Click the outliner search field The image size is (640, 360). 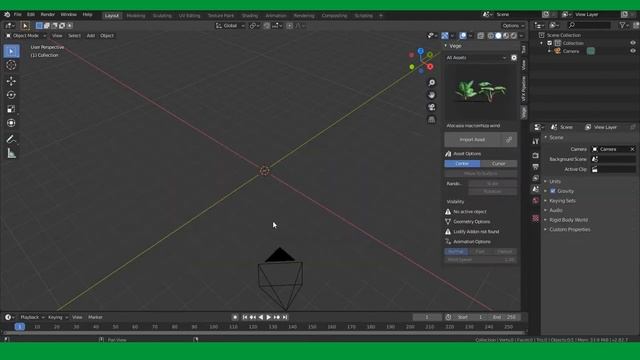(x=589, y=26)
